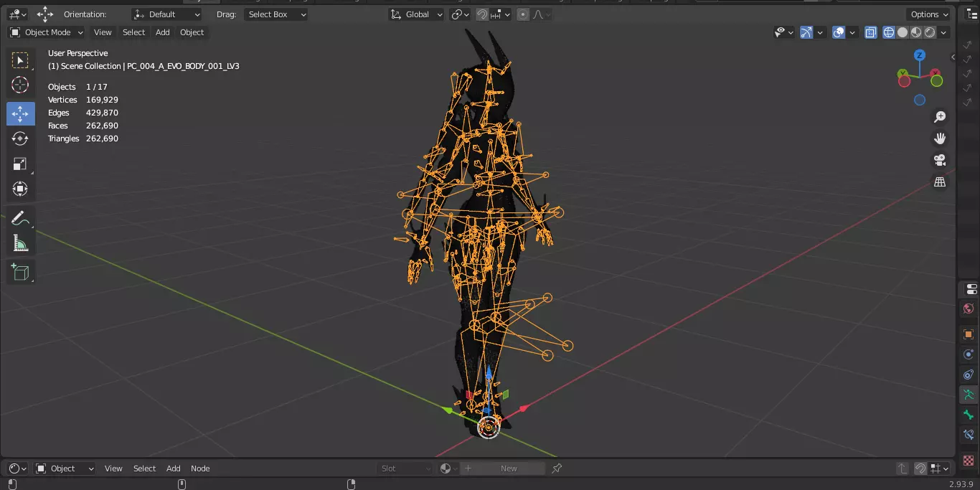Expand the viewport shading options arrow

coord(943,32)
